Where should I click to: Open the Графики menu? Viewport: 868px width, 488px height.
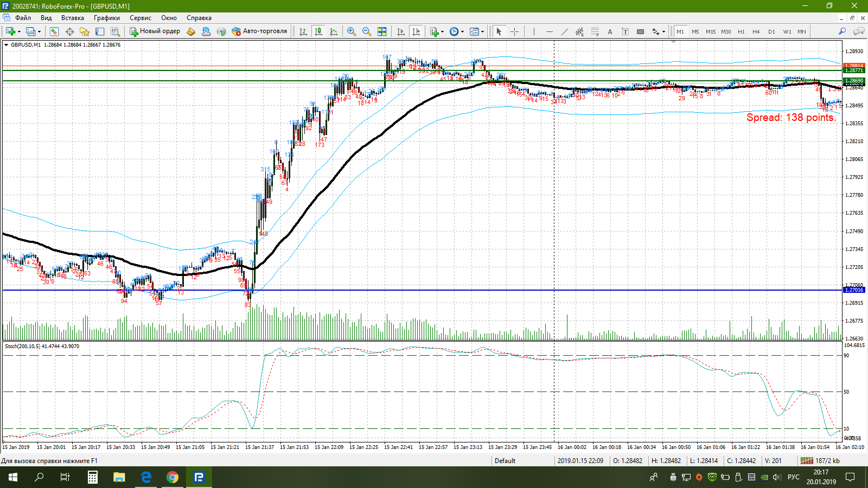[x=106, y=18]
